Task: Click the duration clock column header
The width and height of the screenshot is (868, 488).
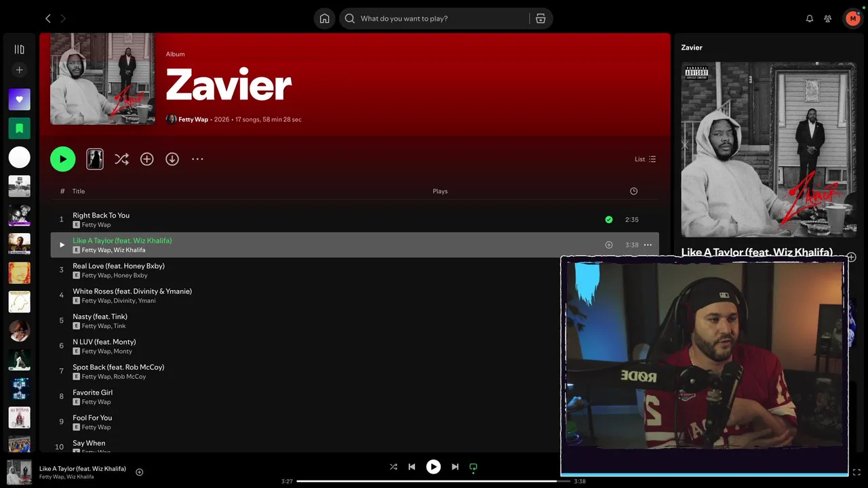Action: [633, 191]
